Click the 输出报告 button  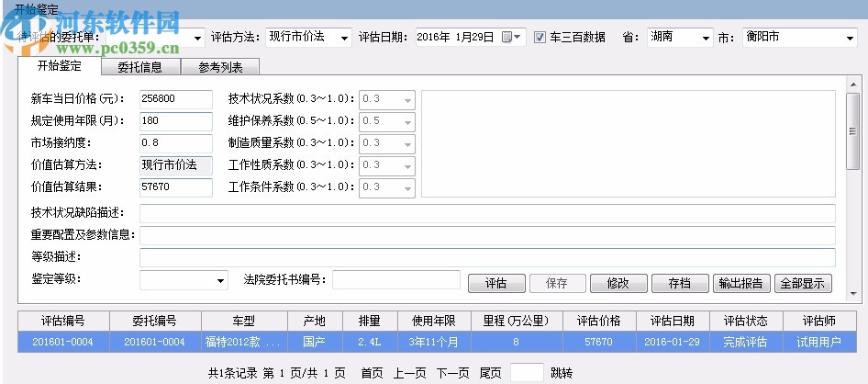coord(741,283)
